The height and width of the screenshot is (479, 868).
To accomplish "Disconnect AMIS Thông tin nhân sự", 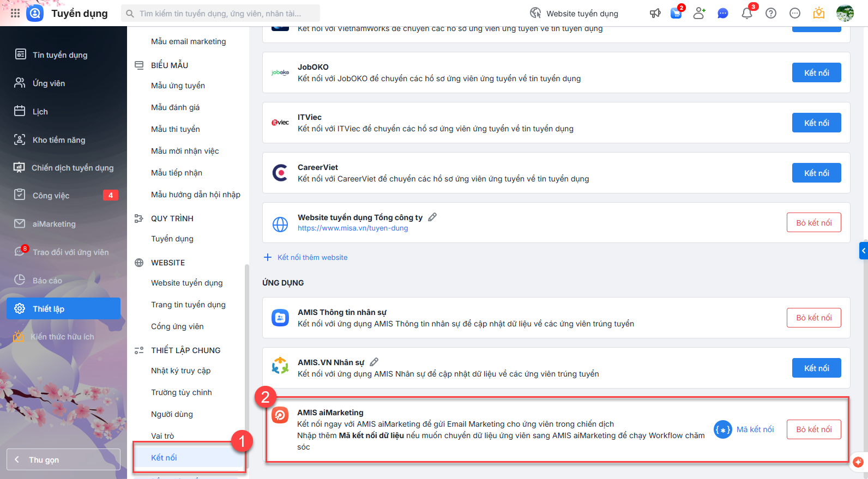I will (814, 318).
